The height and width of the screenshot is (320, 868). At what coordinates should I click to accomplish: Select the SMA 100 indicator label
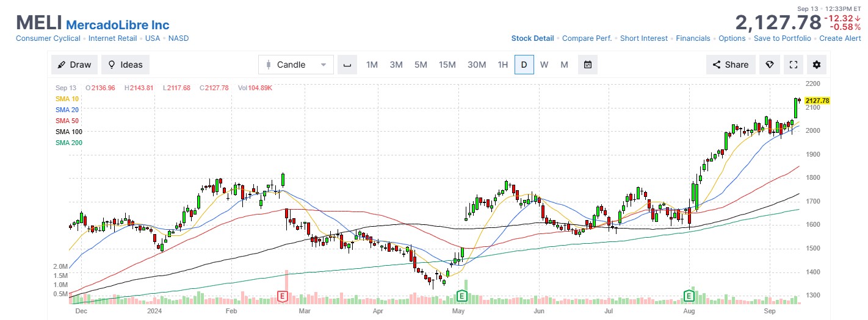pos(69,132)
